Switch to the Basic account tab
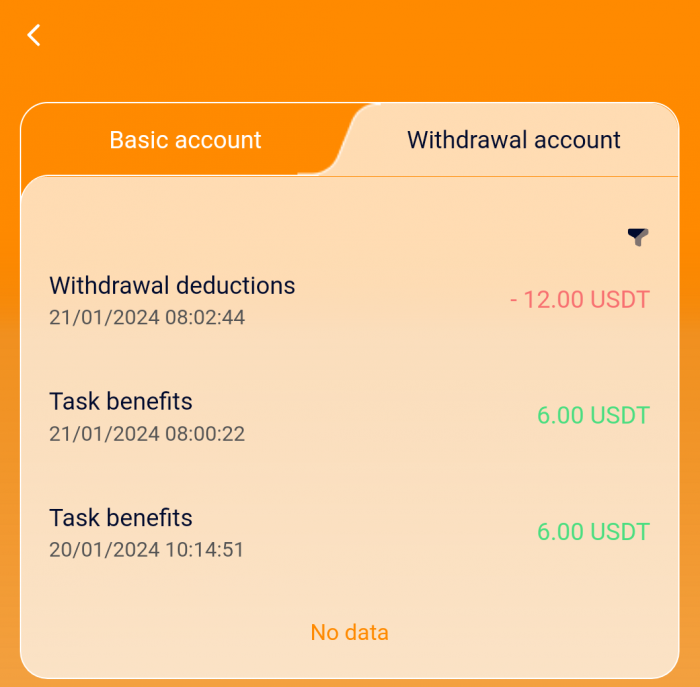Viewport: 700px width, 687px height. pos(185,140)
